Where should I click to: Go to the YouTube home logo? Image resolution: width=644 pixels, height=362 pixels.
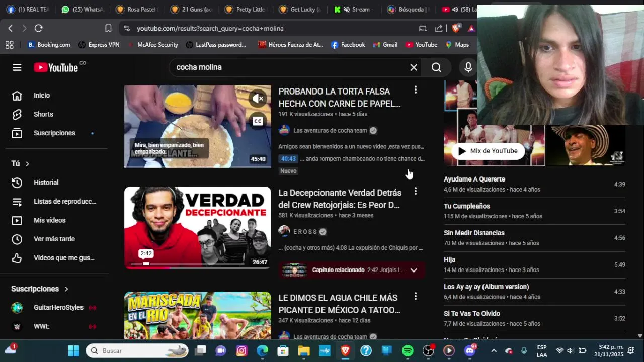(56, 67)
